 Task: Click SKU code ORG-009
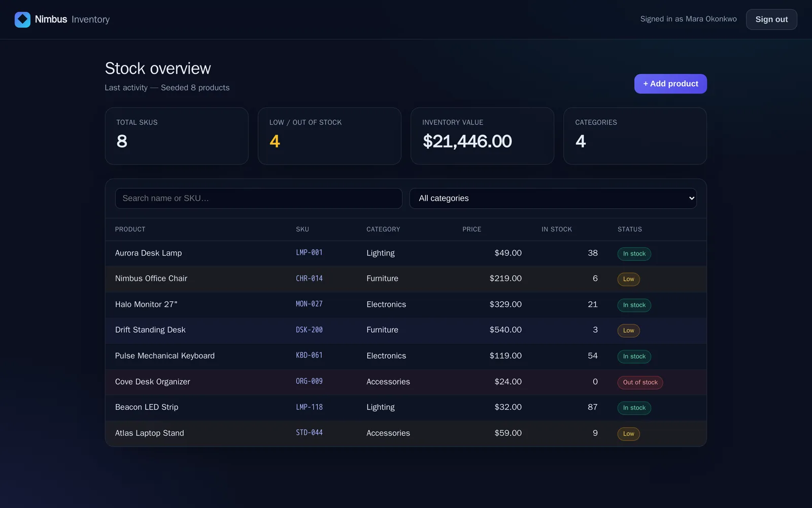[x=310, y=381]
